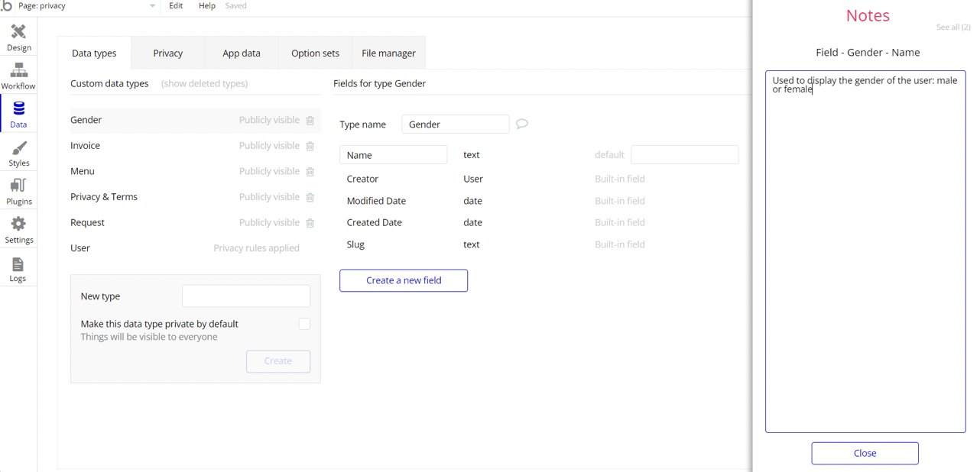980x472 pixels.
Task: Open the Workflow section icon
Action: click(x=18, y=71)
